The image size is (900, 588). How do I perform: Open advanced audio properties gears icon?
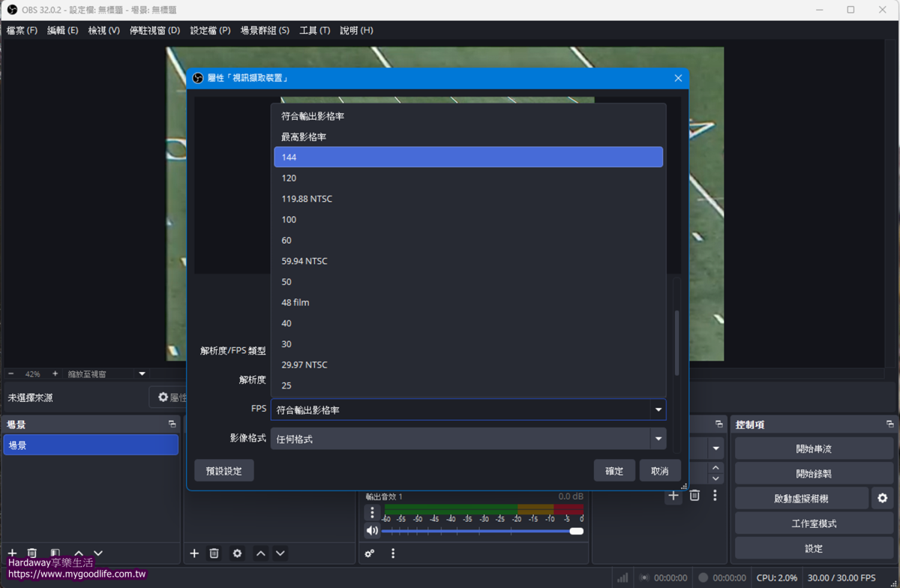pos(370,553)
